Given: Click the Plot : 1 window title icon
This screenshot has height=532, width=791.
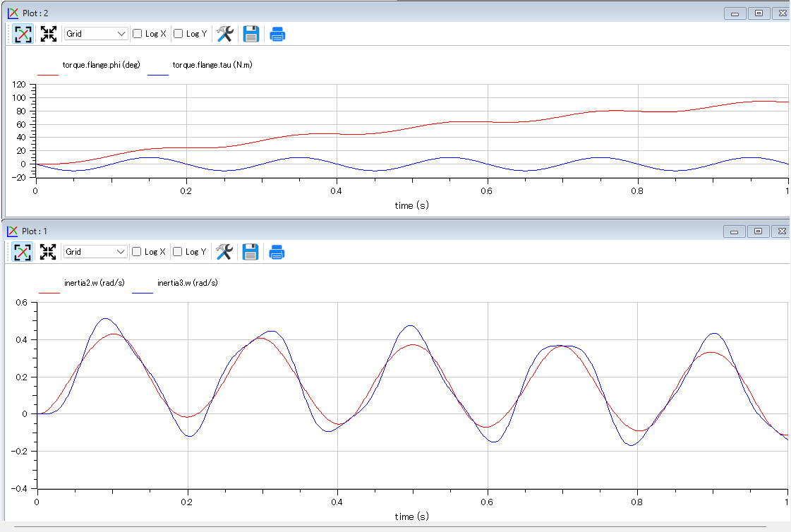Looking at the screenshot, I should (x=12, y=231).
